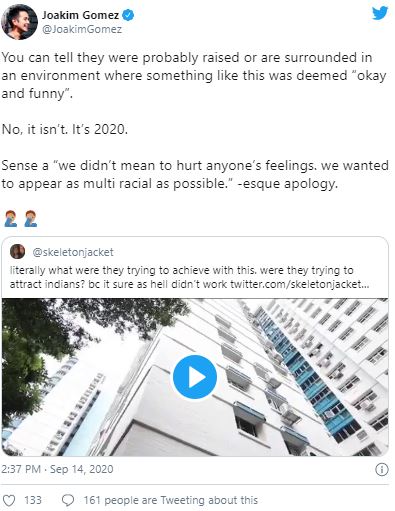
Task: Click the tweet's 'No, it isn't. It's 2020.' line
Action: (65, 129)
